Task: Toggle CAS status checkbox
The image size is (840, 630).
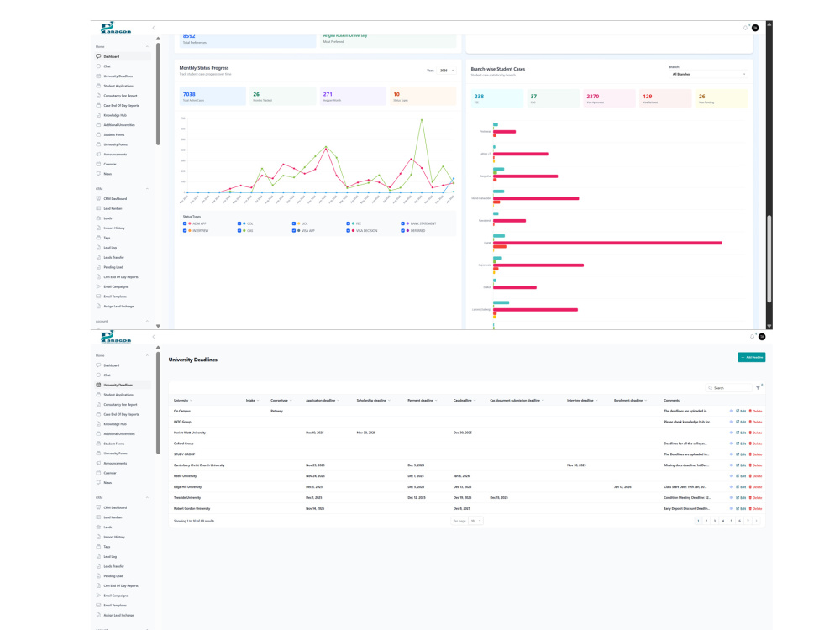Action: click(x=239, y=230)
